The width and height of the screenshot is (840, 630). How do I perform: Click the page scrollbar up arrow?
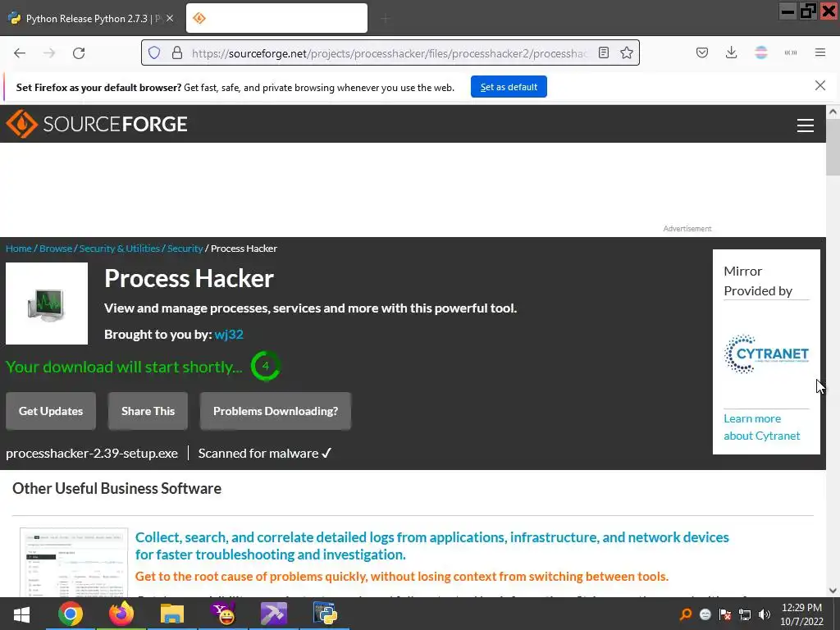[x=833, y=112]
